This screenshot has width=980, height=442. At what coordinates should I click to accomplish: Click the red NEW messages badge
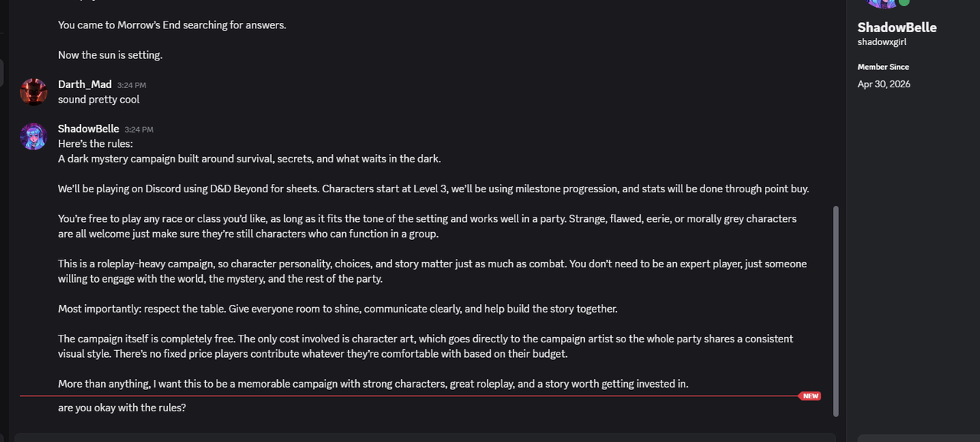click(810, 396)
